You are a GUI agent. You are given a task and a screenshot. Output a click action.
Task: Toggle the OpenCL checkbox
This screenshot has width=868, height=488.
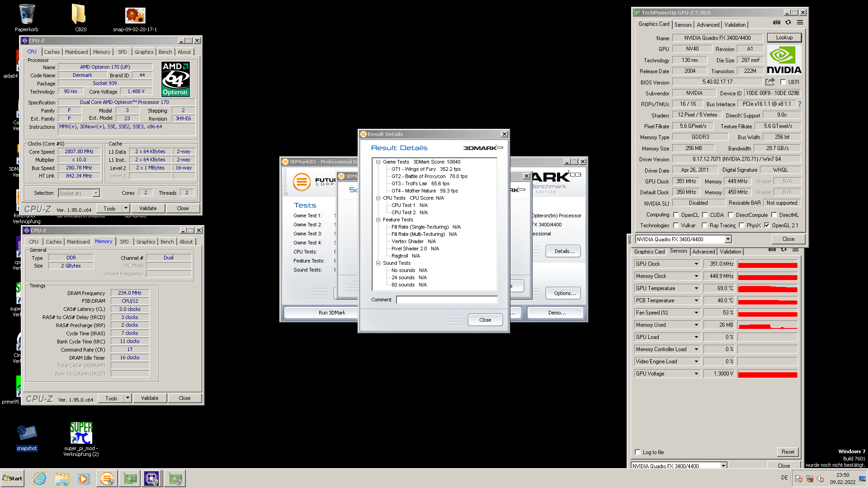[676, 215]
